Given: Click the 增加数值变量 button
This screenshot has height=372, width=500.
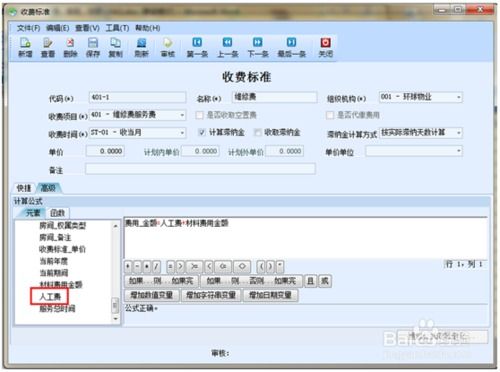Looking at the screenshot, I should click(x=152, y=295).
